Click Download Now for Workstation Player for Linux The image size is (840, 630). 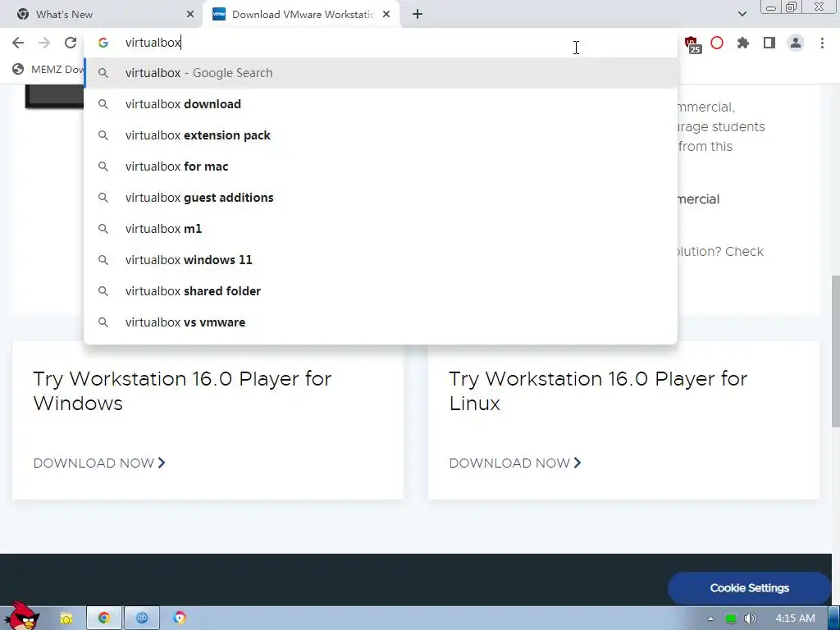[515, 463]
